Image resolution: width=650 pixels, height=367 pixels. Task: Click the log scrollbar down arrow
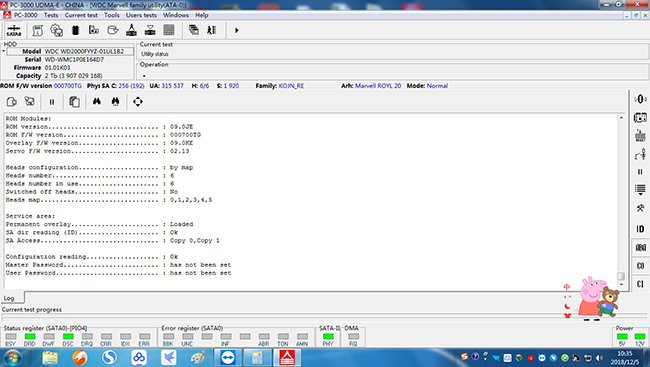[x=621, y=284]
